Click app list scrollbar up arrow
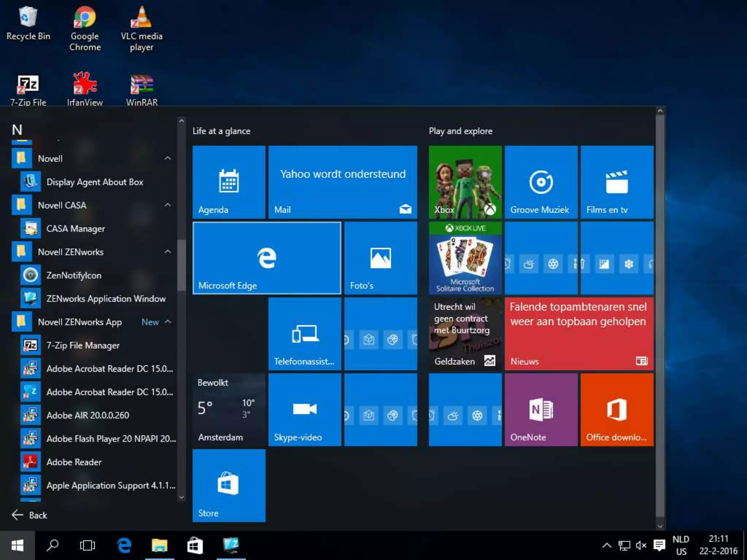This screenshot has height=560, width=747. coord(181,120)
